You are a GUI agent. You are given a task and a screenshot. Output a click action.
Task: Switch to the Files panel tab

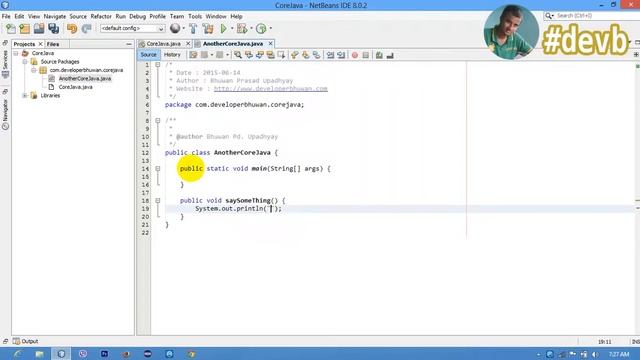[x=53, y=44]
